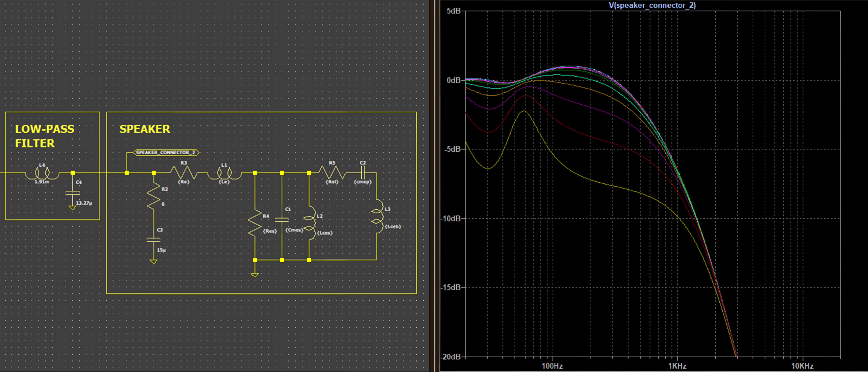Select the R3 resistor symbol
868x372 pixels.
(184, 172)
